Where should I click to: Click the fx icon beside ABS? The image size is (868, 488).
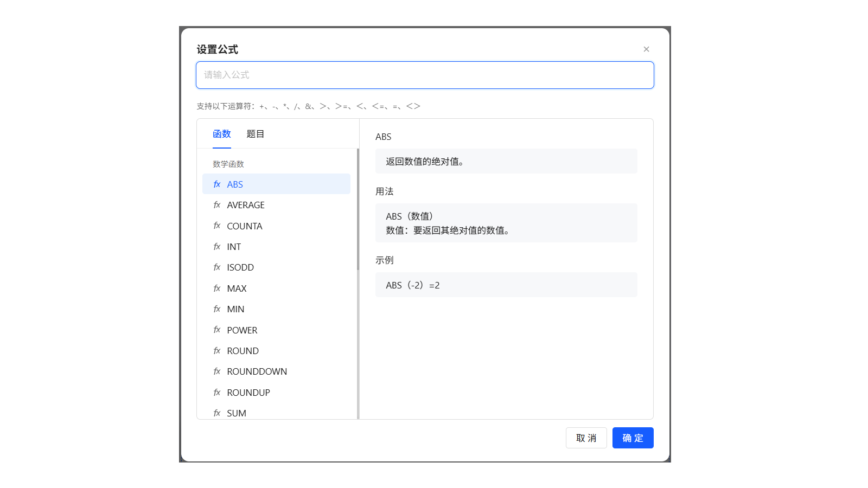217,184
